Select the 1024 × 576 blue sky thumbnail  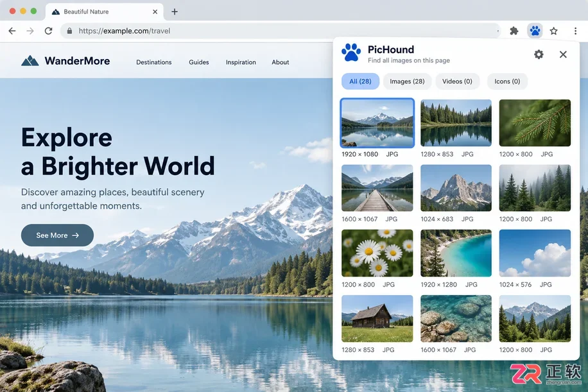[535, 253]
